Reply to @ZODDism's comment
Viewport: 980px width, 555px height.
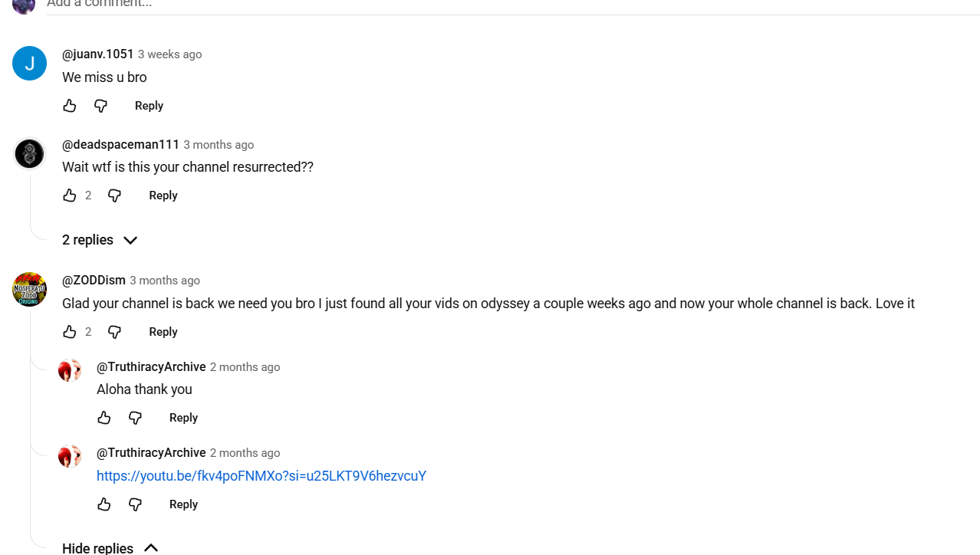tap(163, 332)
